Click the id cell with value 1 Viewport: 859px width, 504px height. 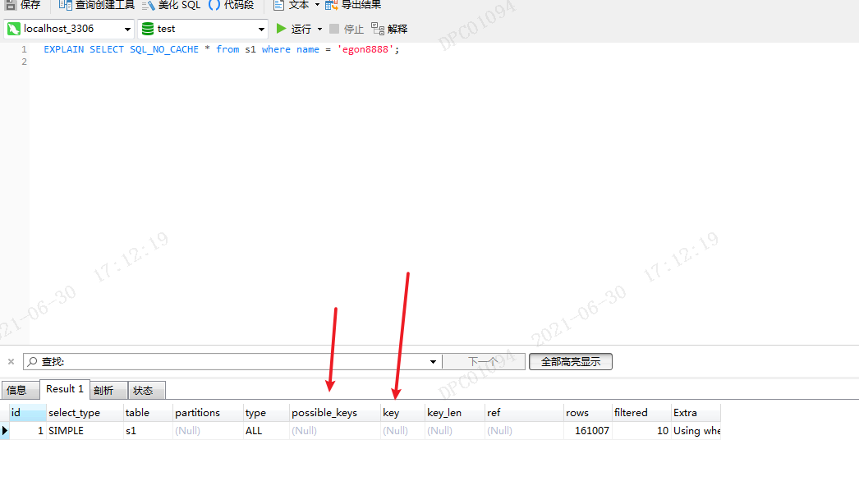coord(27,431)
